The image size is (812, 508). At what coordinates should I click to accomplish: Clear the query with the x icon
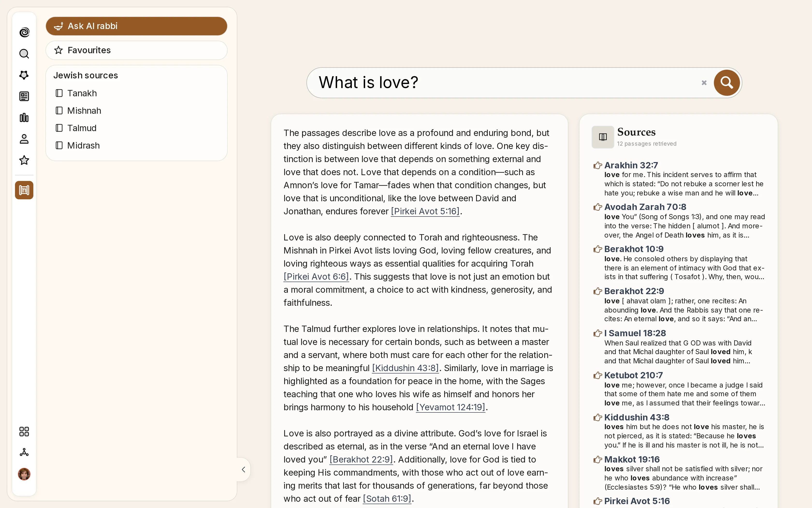coord(704,83)
